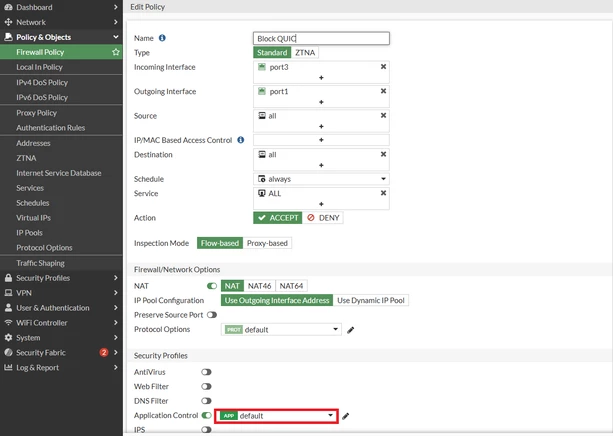This screenshot has width=613, height=436.
Task: Click the Security Profiles lock icon
Action: coord(8,278)
